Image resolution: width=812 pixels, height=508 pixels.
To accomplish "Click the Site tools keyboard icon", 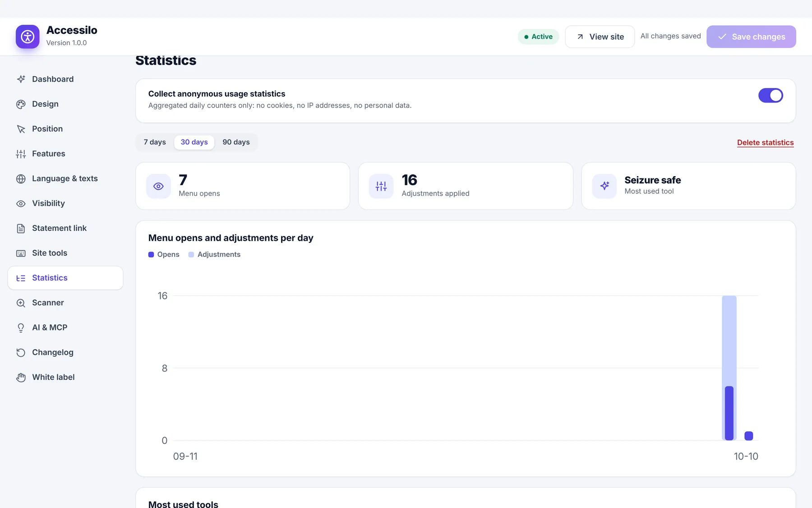I will pos(21,253).
